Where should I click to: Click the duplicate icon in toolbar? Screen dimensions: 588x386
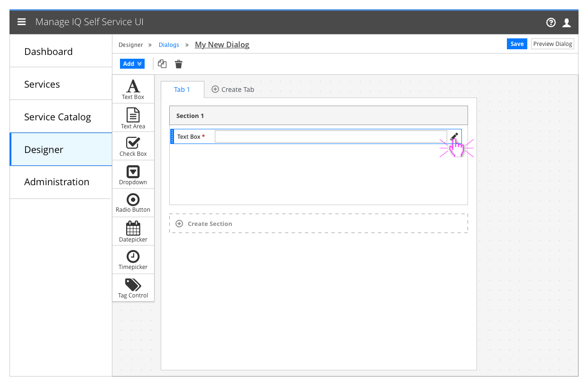pyautogui.click(x=162, y=63)
